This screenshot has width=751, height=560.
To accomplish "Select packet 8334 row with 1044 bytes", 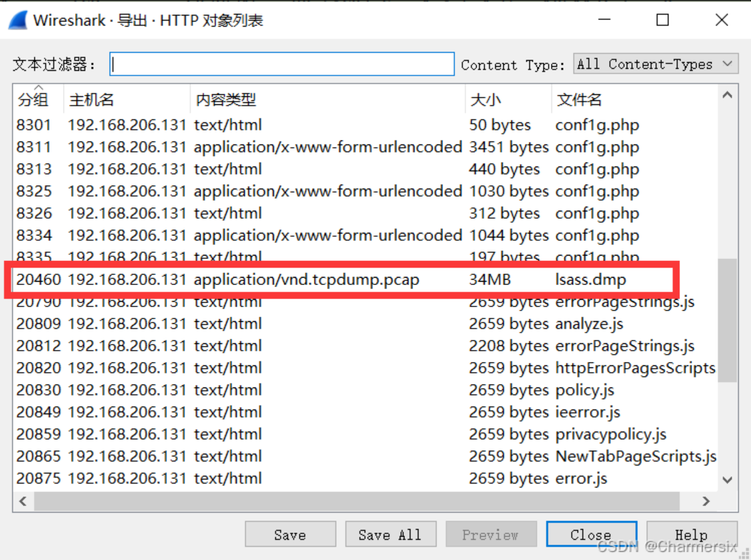I will pyautogui.click(x=366, y=235).
